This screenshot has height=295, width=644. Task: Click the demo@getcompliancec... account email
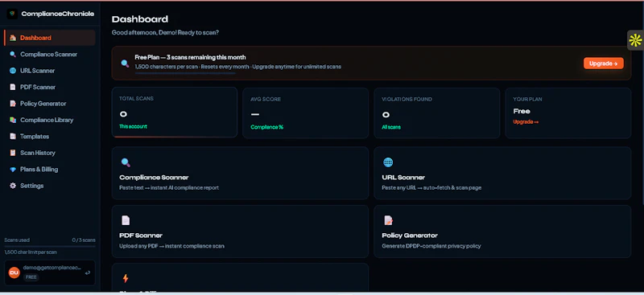(52, 268)
